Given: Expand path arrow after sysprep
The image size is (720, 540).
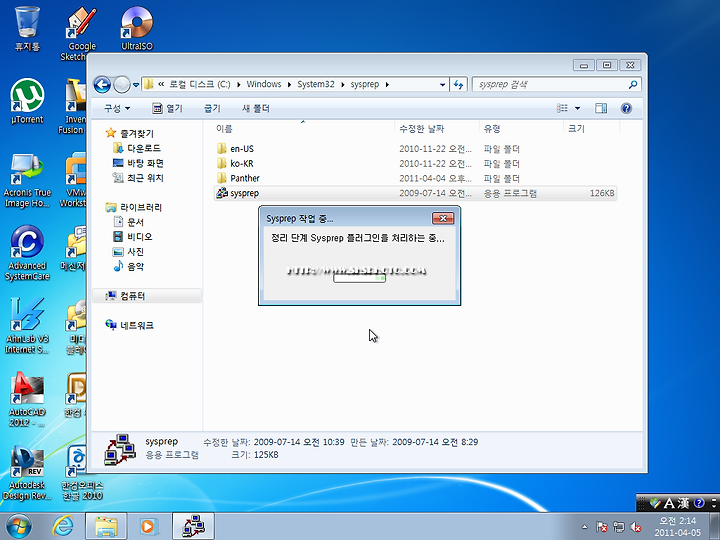Looking at the screenshot, I should click(387, 84).
